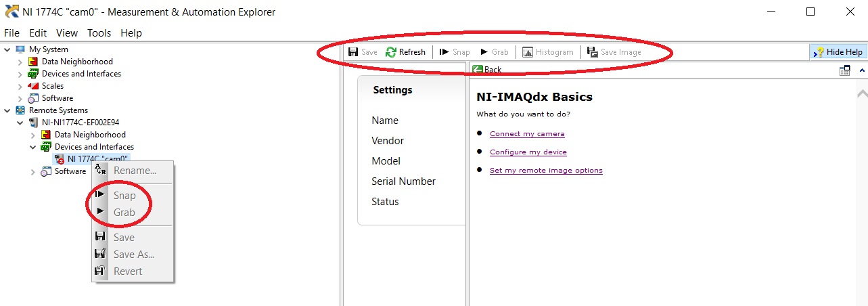
Task: Go Back in the help pane
Action: point(487,70)
